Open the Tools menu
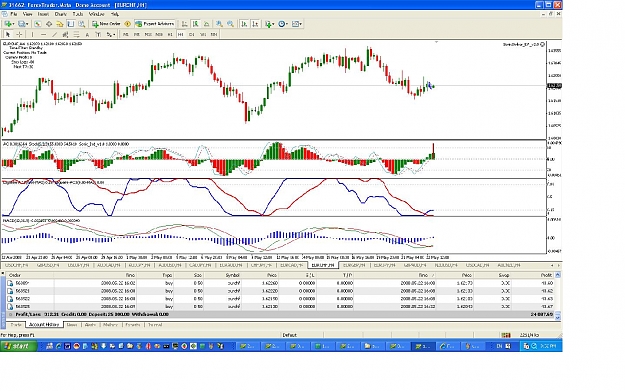The height and width of the screenshot is (391, 625). pos(78,14)
